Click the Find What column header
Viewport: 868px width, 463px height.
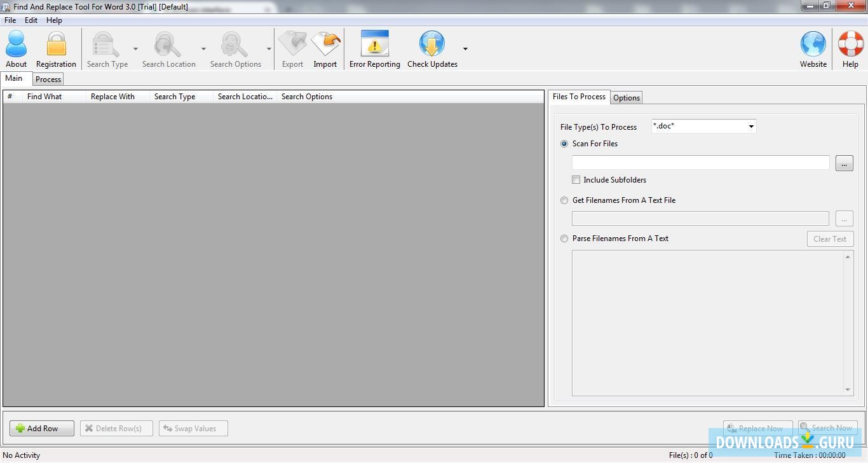coord(54,97)
